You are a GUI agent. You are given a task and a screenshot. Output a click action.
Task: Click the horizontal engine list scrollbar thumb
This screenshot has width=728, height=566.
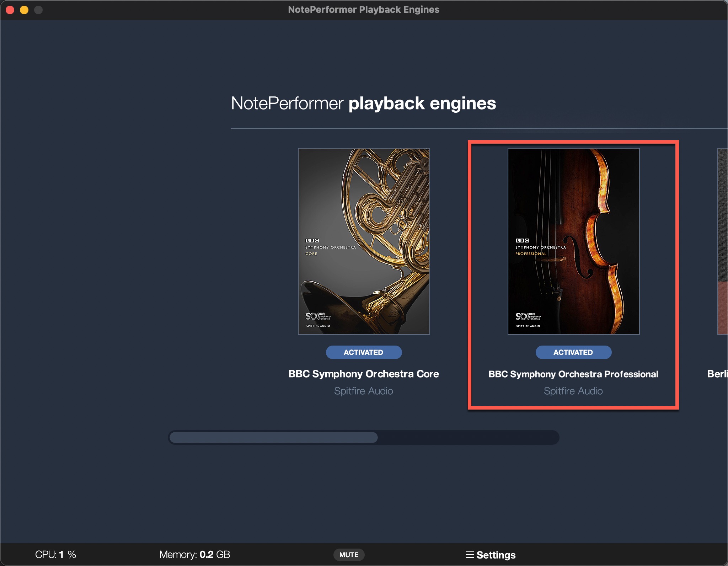(273, 437)
